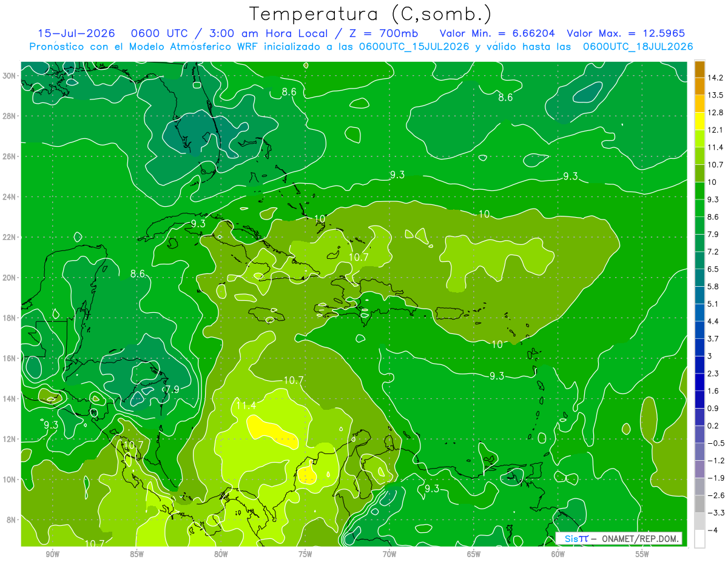Click the "90W" longitude axis label
This screenshot has height=562, width=728.
click(53, 554)
